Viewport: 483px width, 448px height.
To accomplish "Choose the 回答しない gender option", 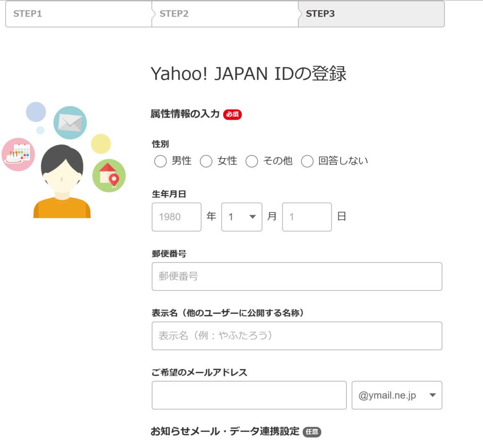I will (307, 161).
